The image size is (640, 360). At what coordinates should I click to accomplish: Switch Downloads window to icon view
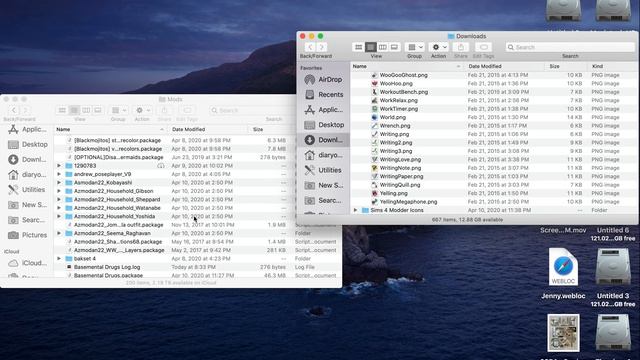tap(358, 47)
